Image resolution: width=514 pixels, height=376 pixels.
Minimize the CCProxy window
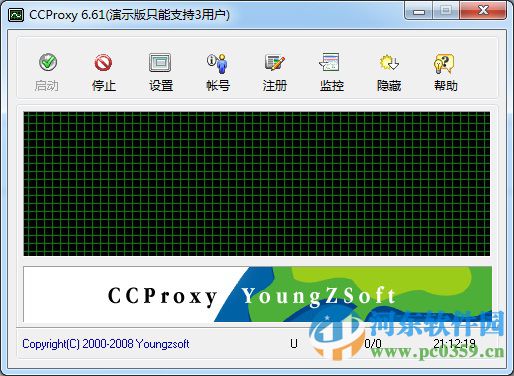(x=419, y=11)
